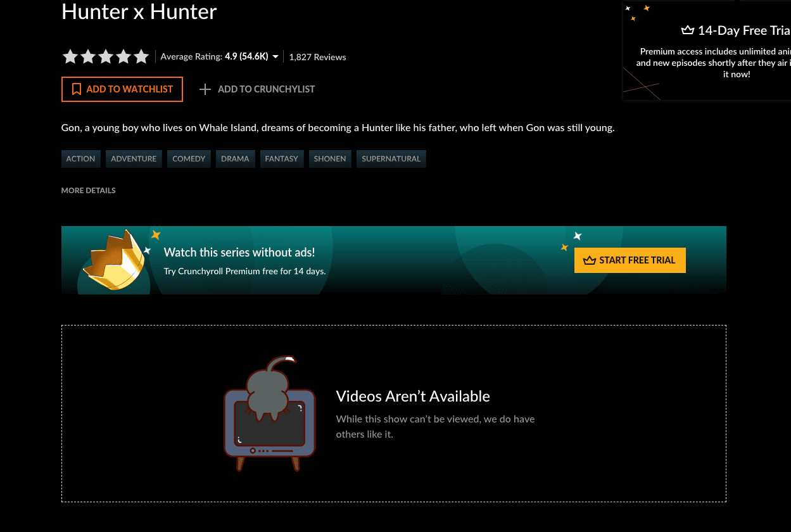Click the Comedy genre tag
The image size is (791, 532).
[189, 159]
